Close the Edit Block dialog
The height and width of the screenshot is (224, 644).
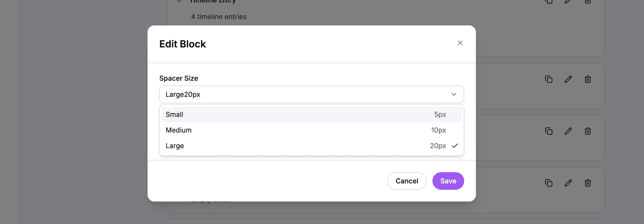coord(460,43)
